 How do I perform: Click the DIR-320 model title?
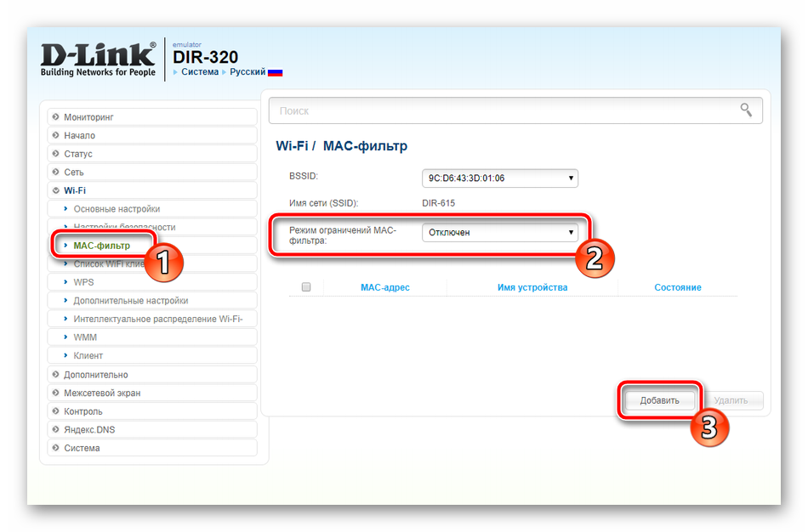(205, 57)
